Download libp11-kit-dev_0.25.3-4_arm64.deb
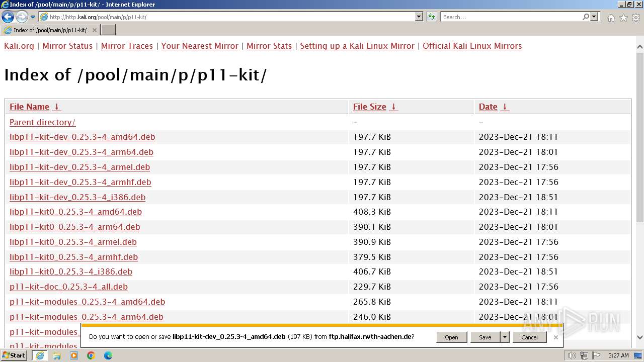 [82, 152]
